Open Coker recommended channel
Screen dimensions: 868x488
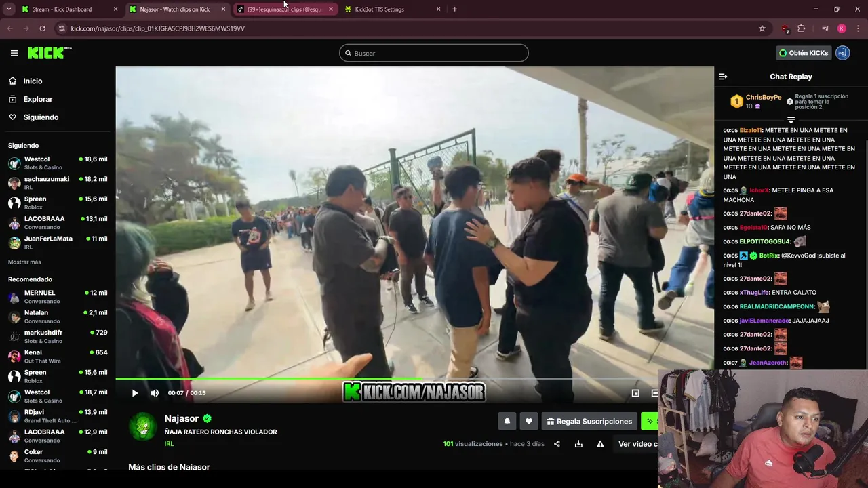[x=58, y=455]
